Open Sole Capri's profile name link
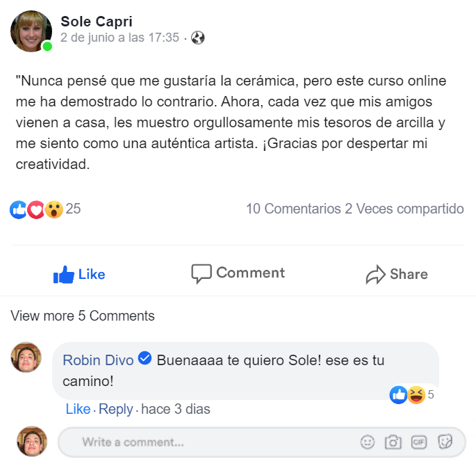Viewport: 476px width, 466px height. click(x=96, y=21)
